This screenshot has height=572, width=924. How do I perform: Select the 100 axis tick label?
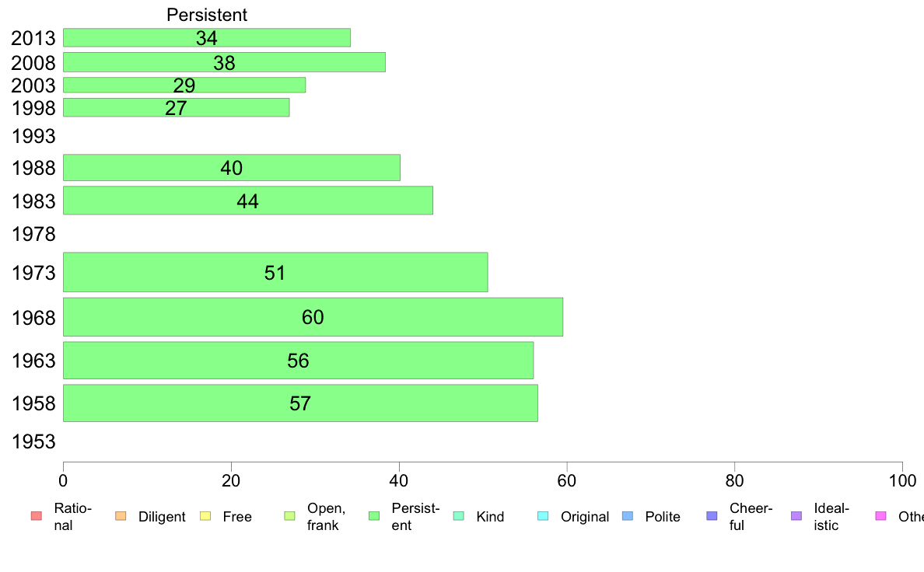coord(902,481)
